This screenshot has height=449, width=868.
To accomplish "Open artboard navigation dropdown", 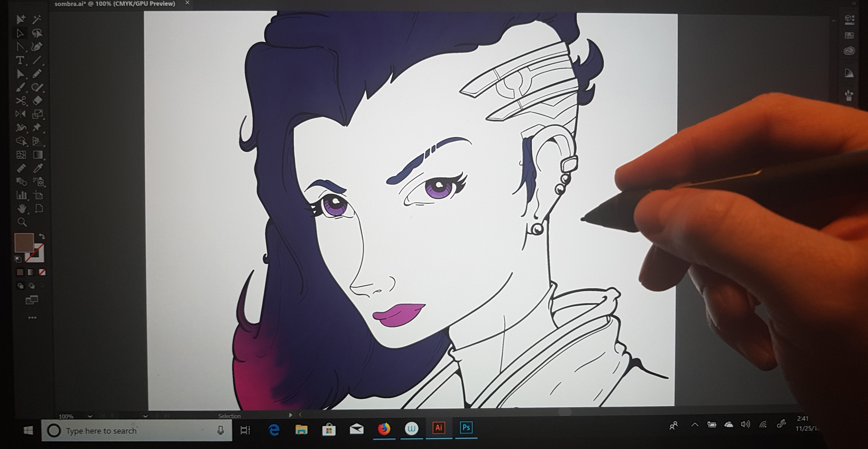I will tap(145, 416).
